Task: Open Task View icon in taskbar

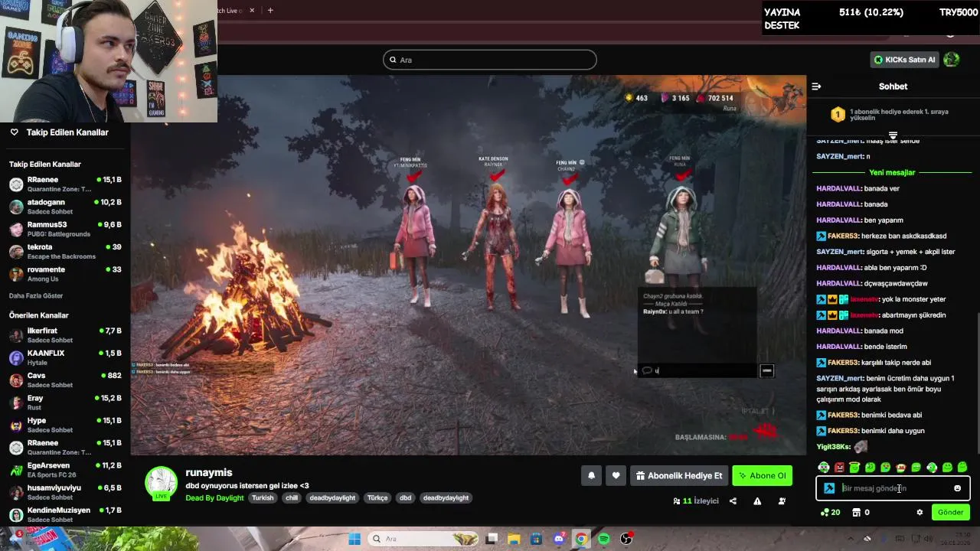Action: pos(492,539)
